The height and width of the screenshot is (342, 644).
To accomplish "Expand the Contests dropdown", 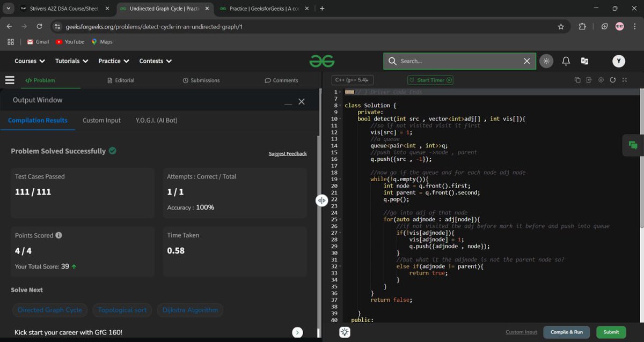I will tap(156, 61).
